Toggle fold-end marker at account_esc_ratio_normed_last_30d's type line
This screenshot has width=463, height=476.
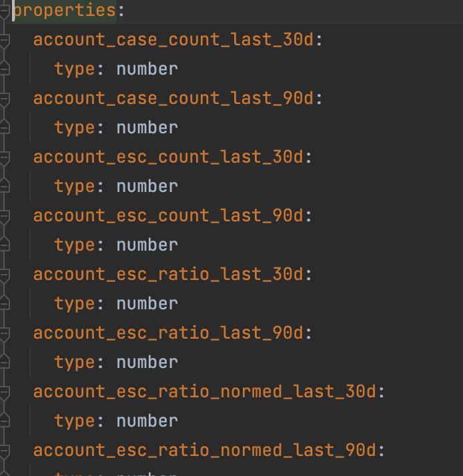[x=4, y=420]
